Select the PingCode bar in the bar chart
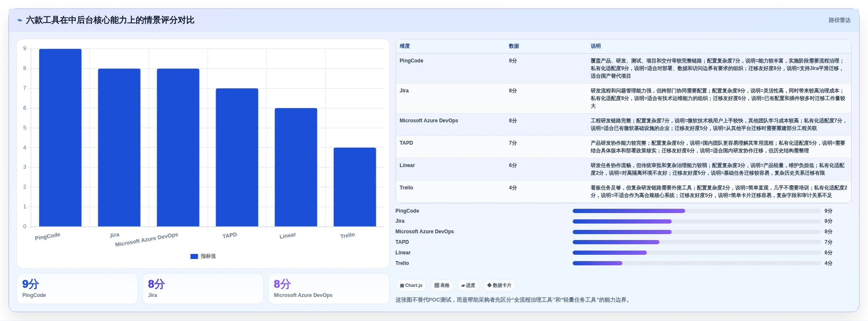The width and height of the screenshot is (868, 321). coord(60,138)
